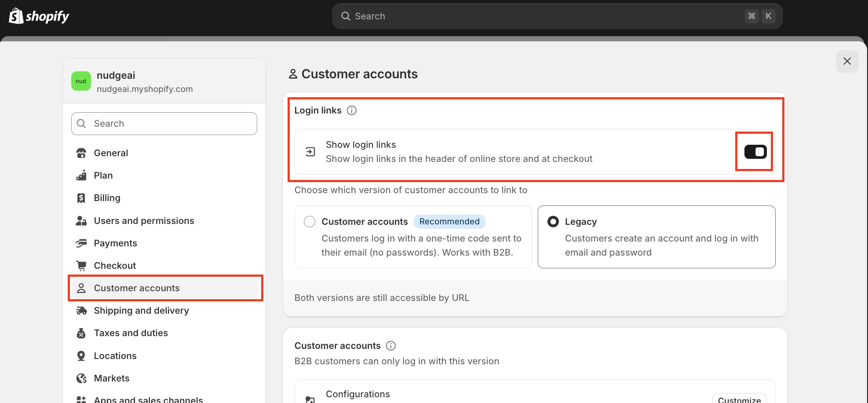The width and height of the screenshot is (868, 403).
Task: Close the settings panel
Action: [847, 61]
